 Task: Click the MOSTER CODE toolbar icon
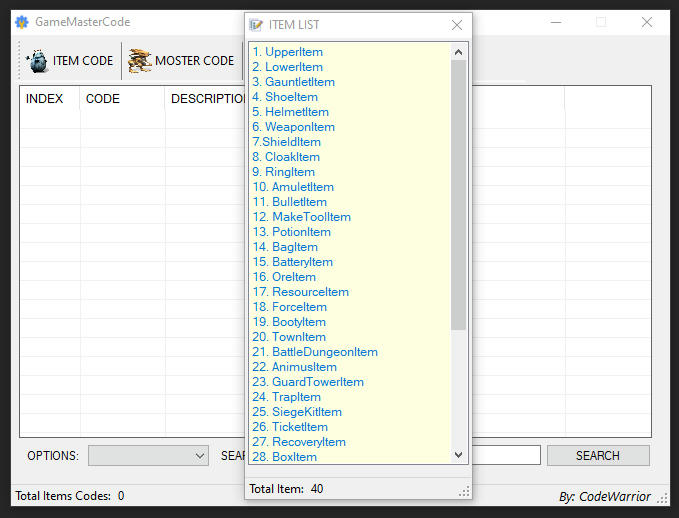(x=140, y=61)
